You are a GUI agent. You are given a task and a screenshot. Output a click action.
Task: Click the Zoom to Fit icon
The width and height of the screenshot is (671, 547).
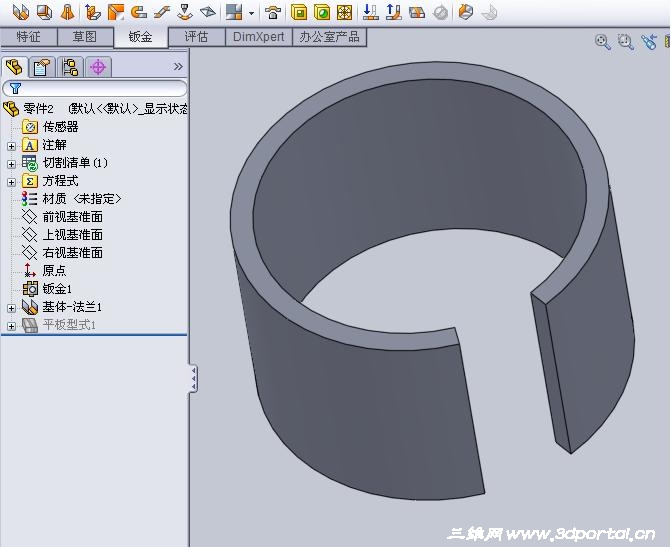(603, 42)
